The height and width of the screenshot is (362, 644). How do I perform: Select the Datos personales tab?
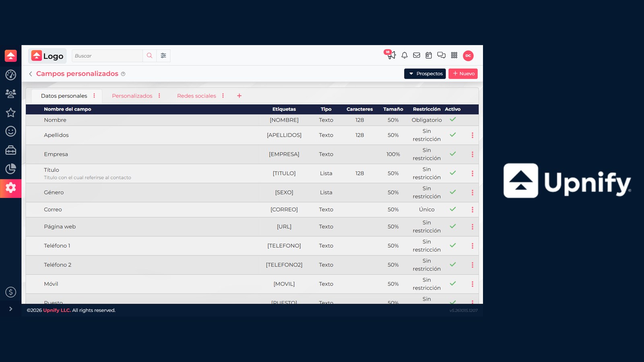pyautogui.click(x=64, y=96)
